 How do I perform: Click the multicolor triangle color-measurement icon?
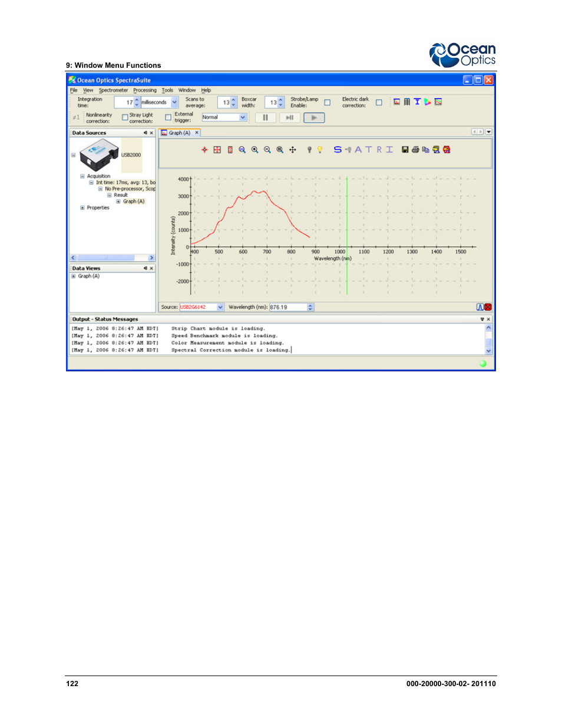coord(428,102)
